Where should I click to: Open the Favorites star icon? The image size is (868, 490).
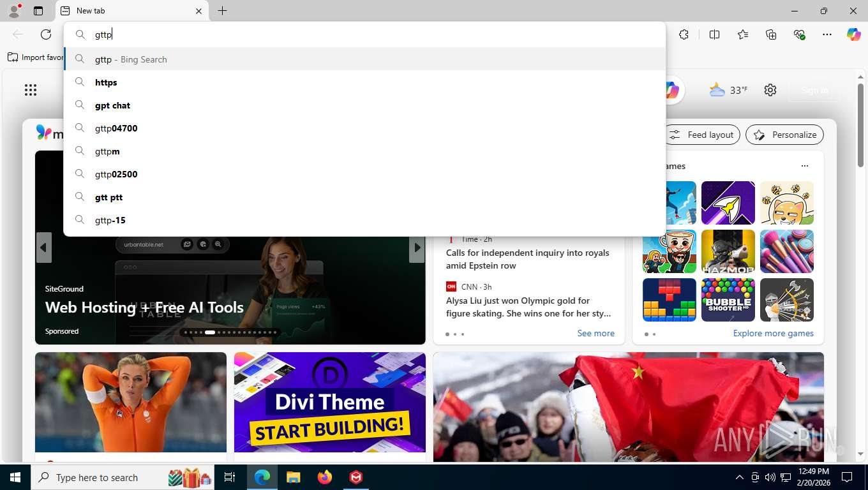[743, 34]
